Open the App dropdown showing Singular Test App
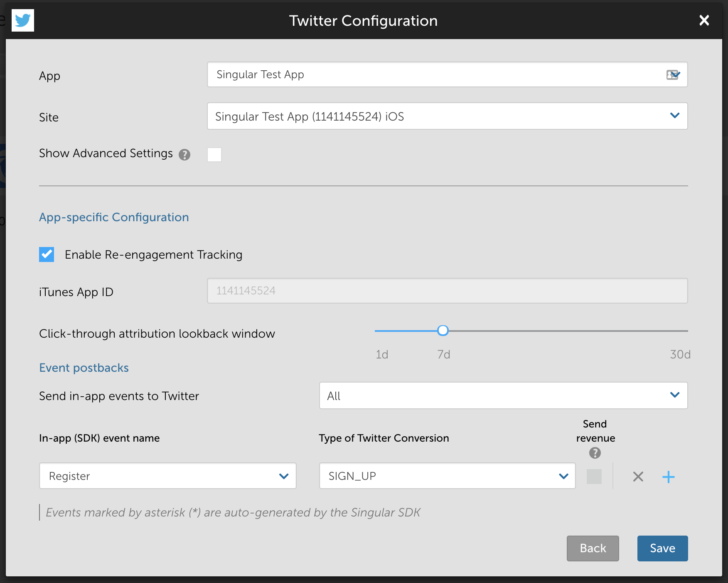The image size is (728, 583). (x=447, y=74)
